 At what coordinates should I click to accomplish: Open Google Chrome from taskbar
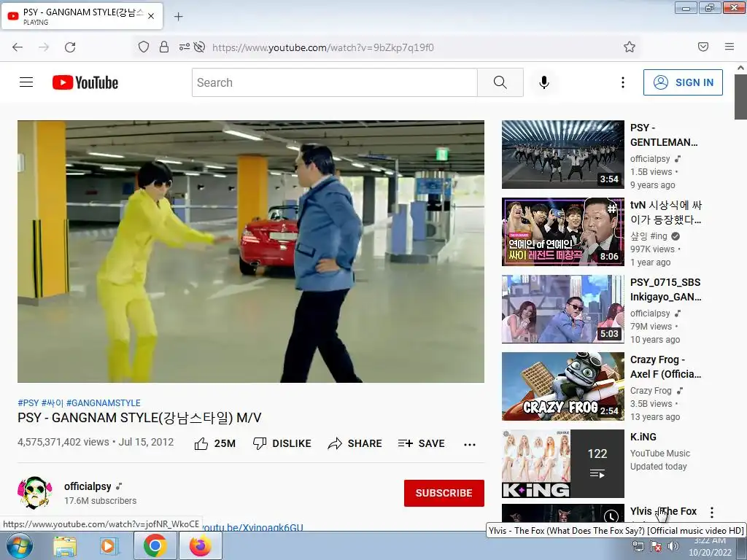point(155,545)
